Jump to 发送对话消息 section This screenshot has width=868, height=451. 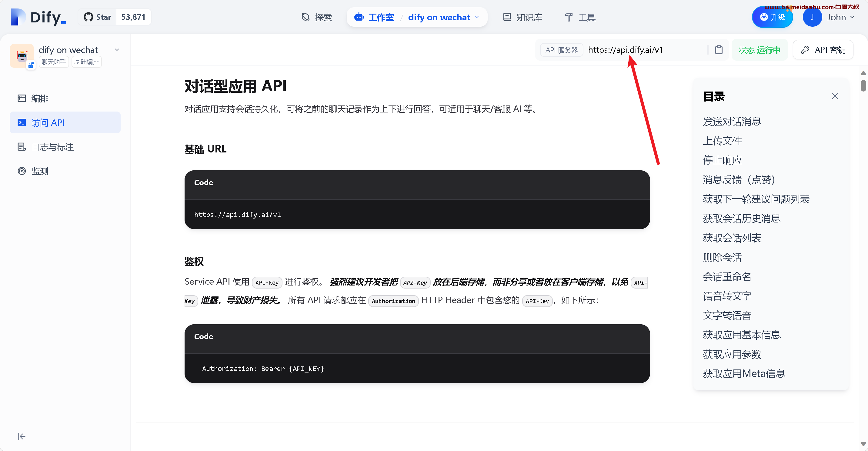click(x=732, y=121)
